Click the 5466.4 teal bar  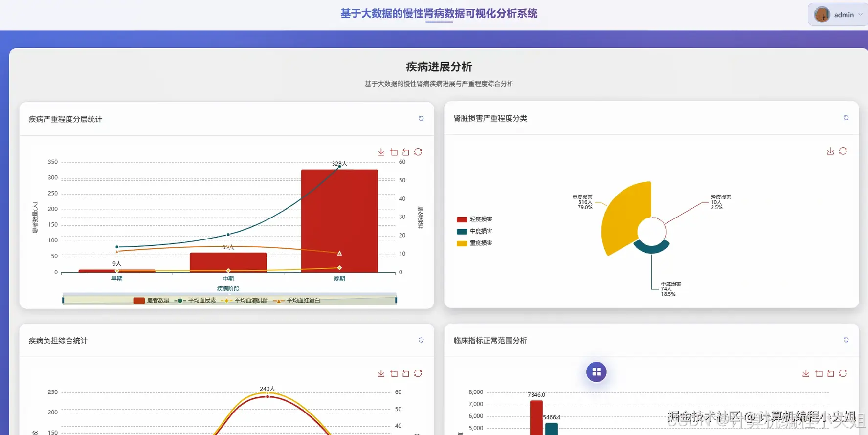pos(552,429)
